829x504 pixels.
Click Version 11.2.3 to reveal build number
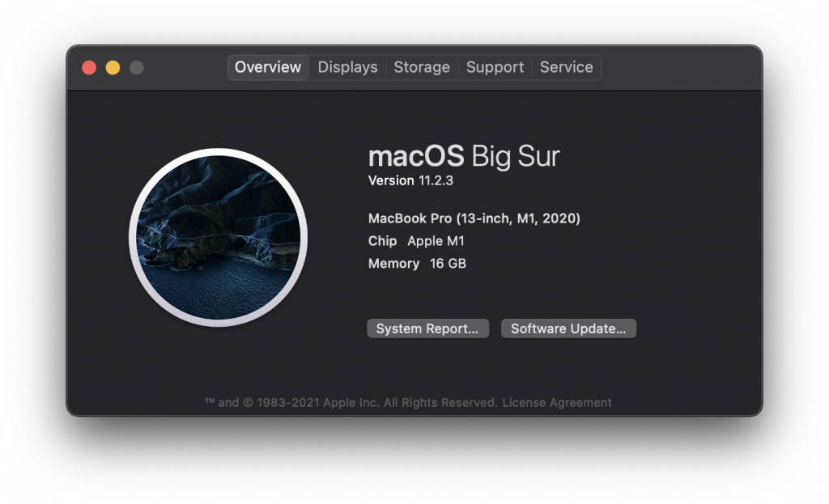412,180
